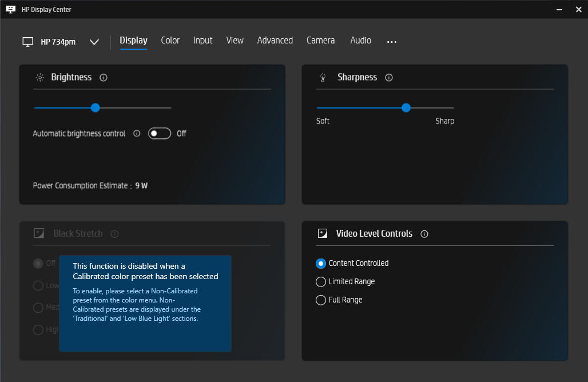Select the Black Stretch High radio button
Viewport: 588px width, 382px height.
pyautogui.click(x=38, y=330)
